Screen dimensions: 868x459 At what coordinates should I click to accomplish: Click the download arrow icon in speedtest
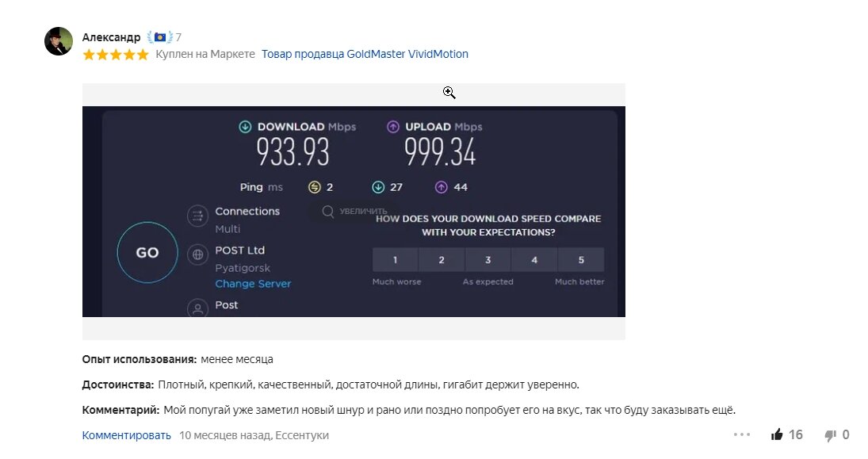(x=246, y=127)
